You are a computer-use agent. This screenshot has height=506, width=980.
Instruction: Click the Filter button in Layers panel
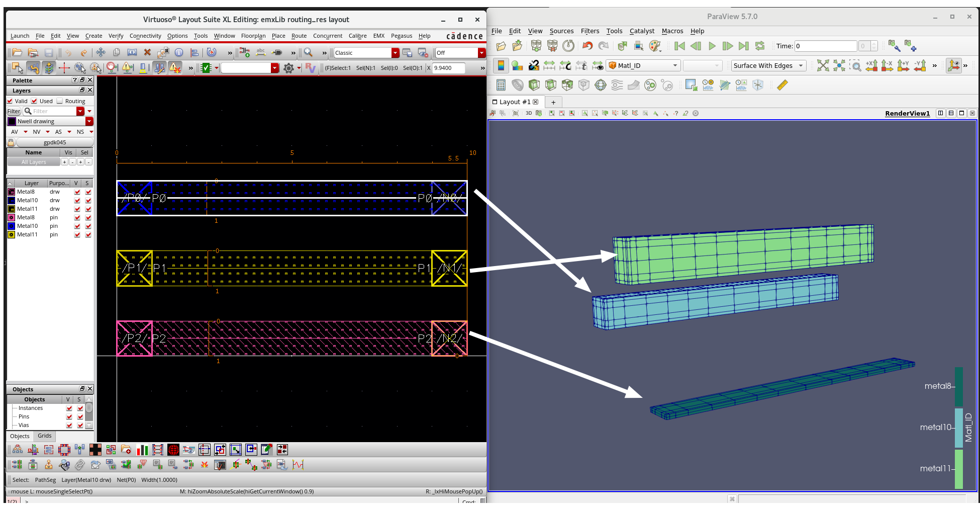pos(14,111)
